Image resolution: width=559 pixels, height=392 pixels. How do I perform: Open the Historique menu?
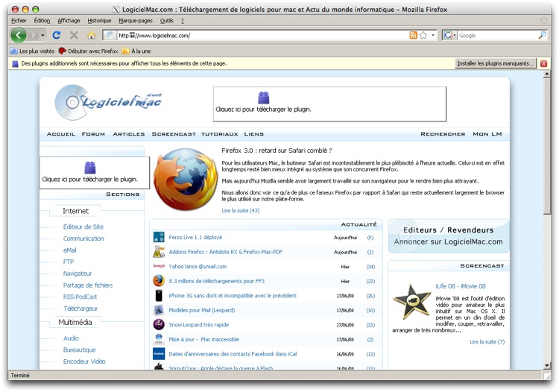[x=99, y=21]
